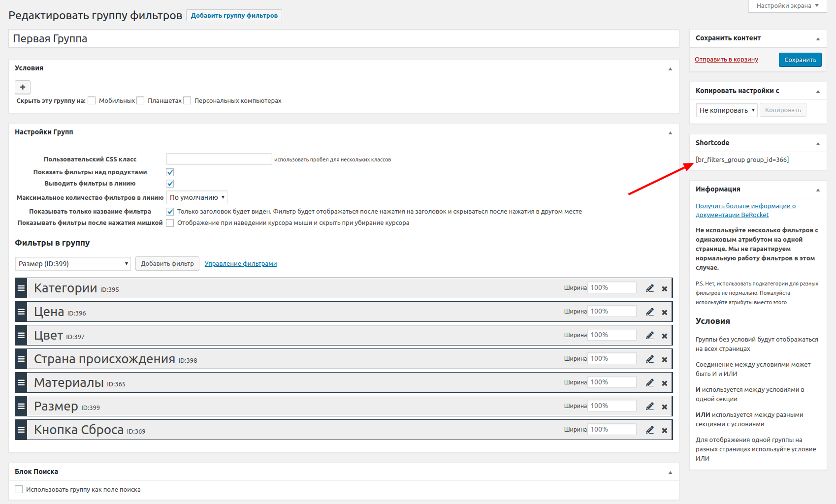Click width field of Категории filter

(x=611, y=288)
